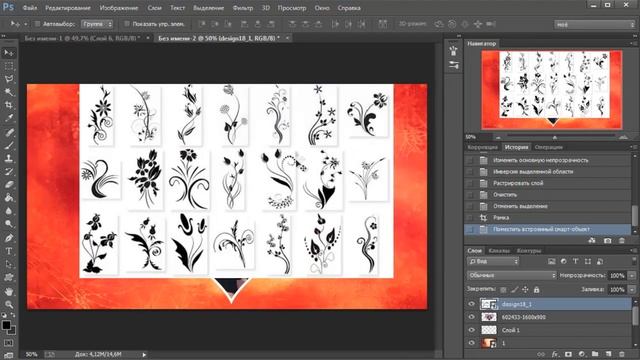Open the Заливка slider arrow
640x360 pixels.
click(632, 289)
